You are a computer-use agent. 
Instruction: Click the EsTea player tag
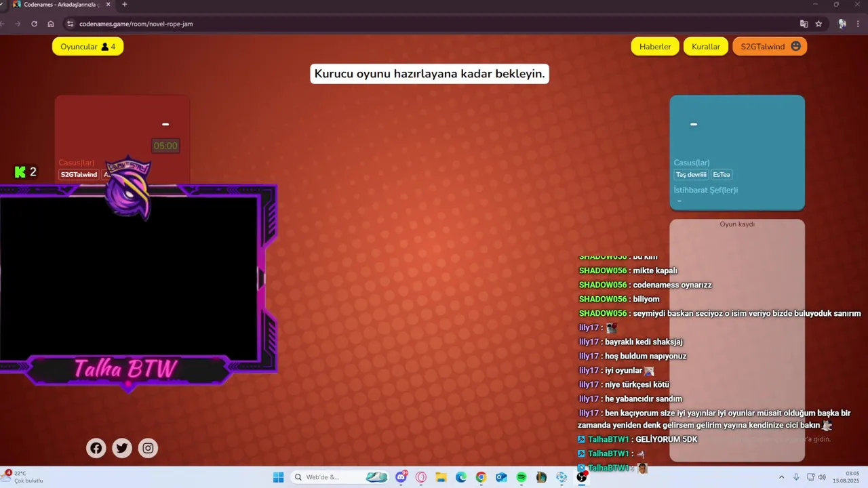(722, 175)
